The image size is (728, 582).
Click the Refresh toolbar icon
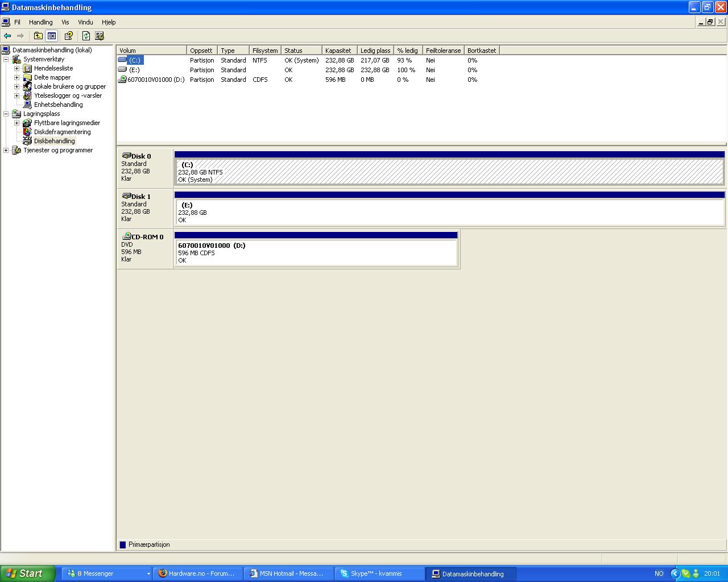(86, 36)
